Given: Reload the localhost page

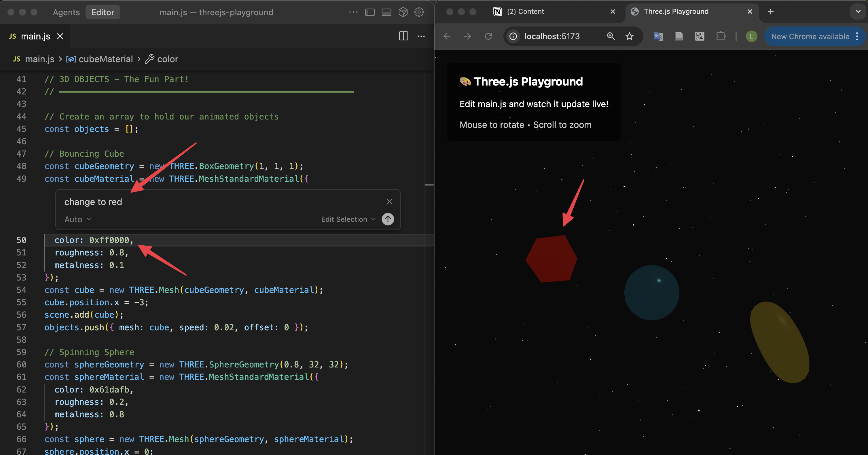Looking at the screenshot, I should (x=488, y=36).
